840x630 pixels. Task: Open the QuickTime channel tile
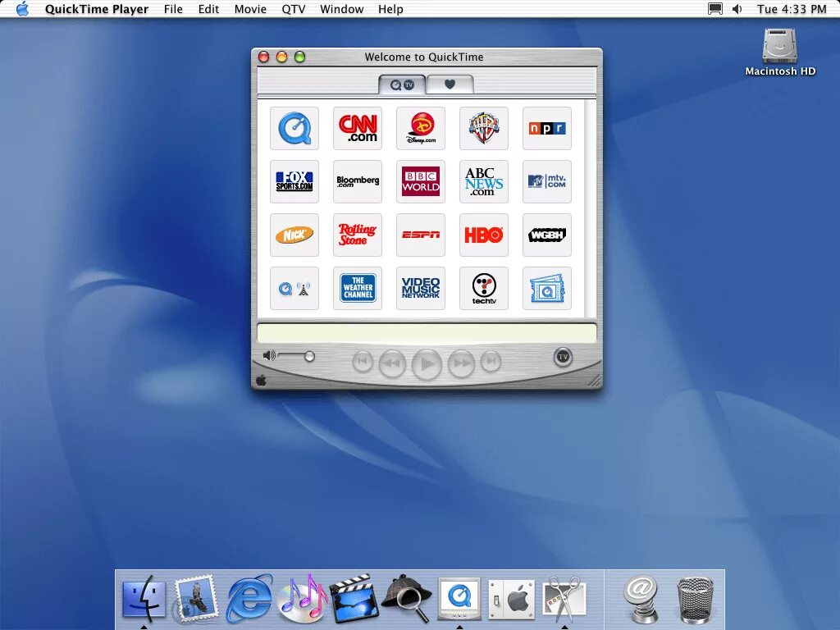(x=294, y=129)
